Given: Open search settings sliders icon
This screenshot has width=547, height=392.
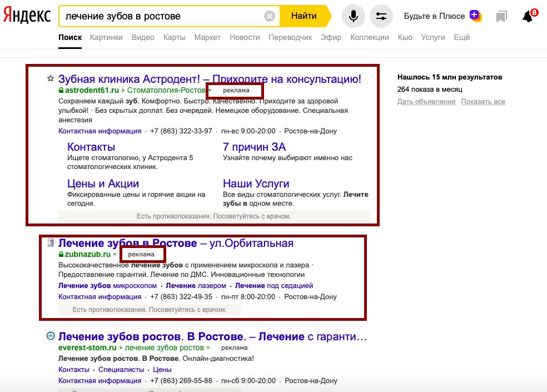Looking at the screenshot, I should click(381, 16).
